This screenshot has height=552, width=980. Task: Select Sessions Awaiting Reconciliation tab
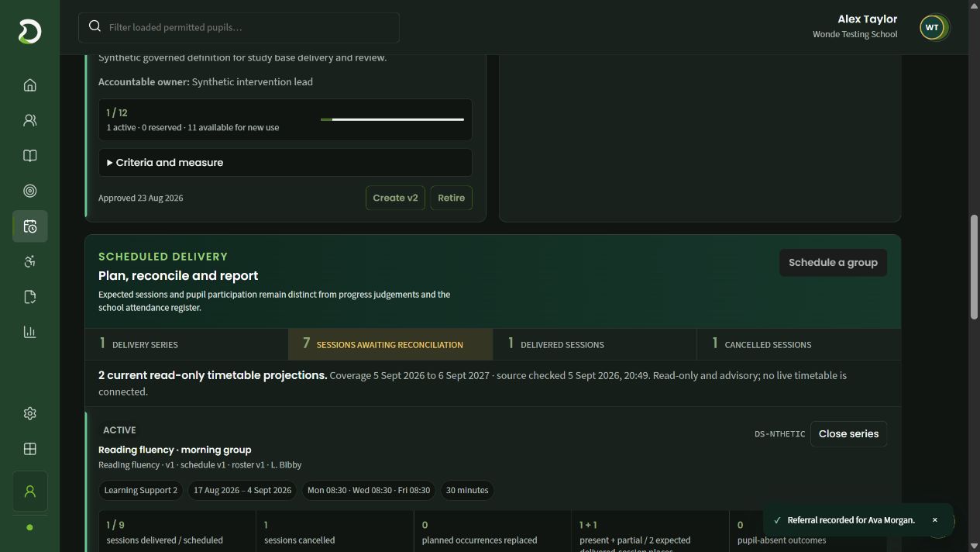[x=390, y=344]
